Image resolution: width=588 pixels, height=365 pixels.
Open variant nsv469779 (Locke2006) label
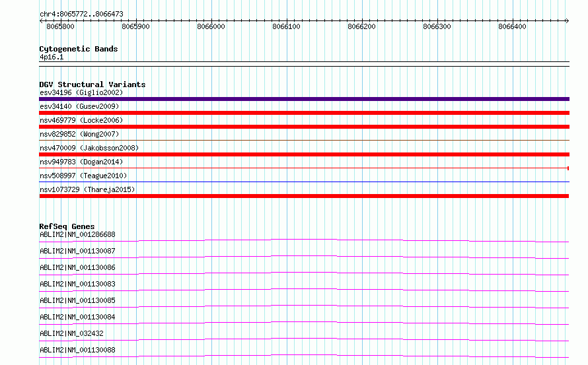point(81,120)
